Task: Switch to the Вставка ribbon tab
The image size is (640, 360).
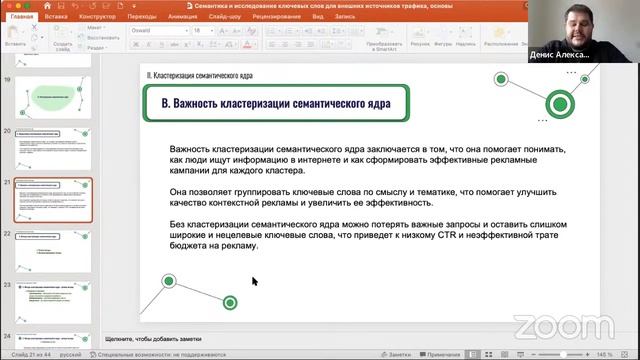Action: tap(56, 17)
